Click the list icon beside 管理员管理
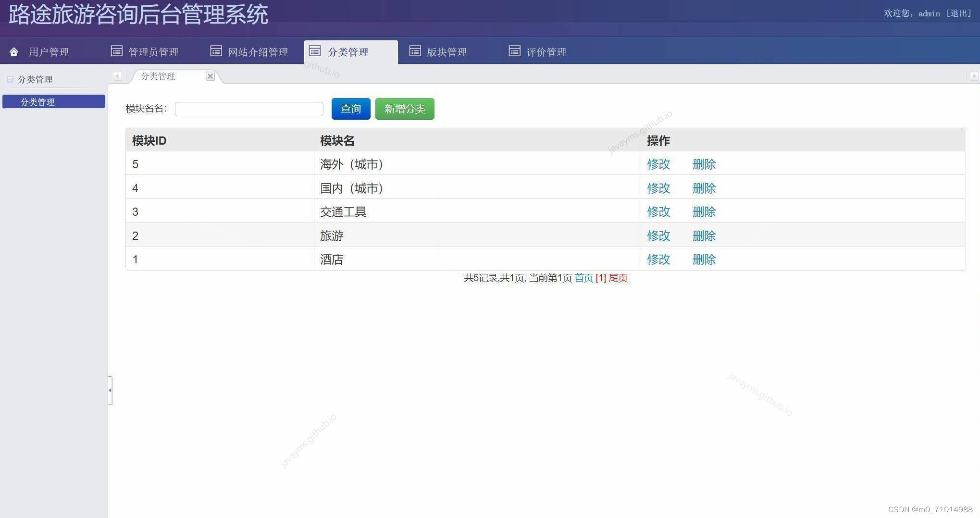 (117, 51)
